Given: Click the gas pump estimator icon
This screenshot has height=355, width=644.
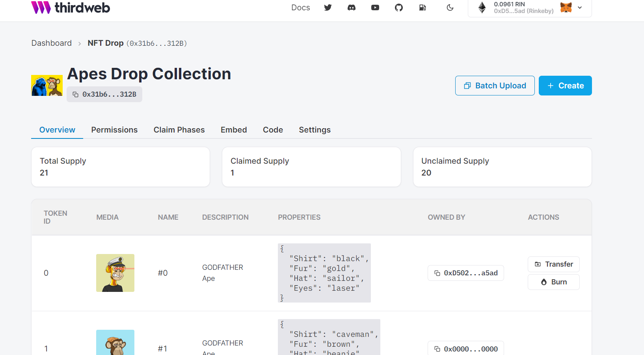Looking at the screenshot, I should (423, 7).
